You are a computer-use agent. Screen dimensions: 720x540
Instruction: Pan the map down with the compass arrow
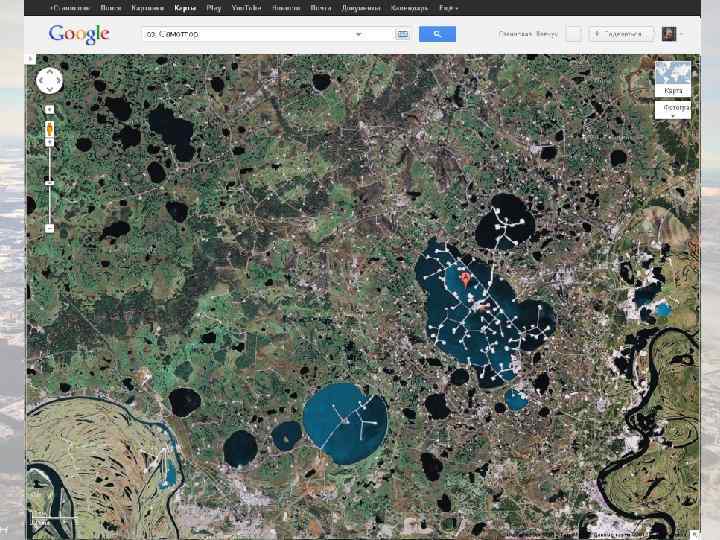50,89
